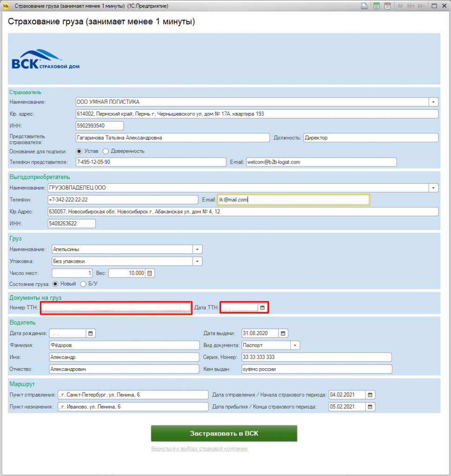The height and width of the screenshot is (476, 451).
Task: Click the Фамилия field Фёдоров
Action: click(x=124, y=345)
